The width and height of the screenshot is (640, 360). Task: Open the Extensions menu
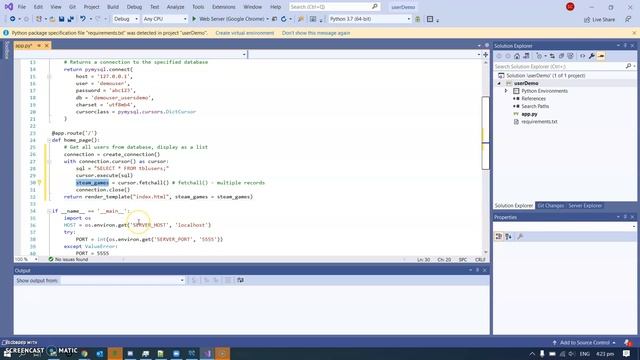(224, 7)
